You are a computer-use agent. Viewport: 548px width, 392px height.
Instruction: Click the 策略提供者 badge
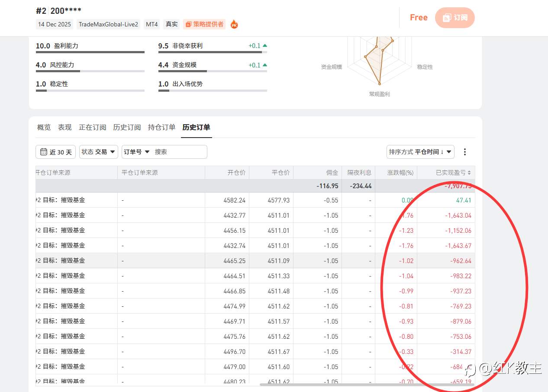point(204,24)
